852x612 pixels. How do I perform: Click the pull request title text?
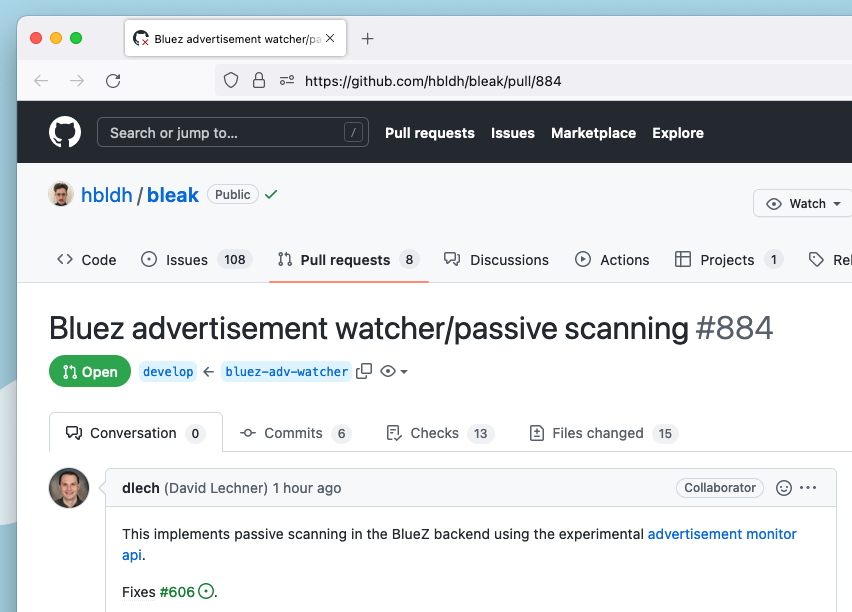click(369, 328)
